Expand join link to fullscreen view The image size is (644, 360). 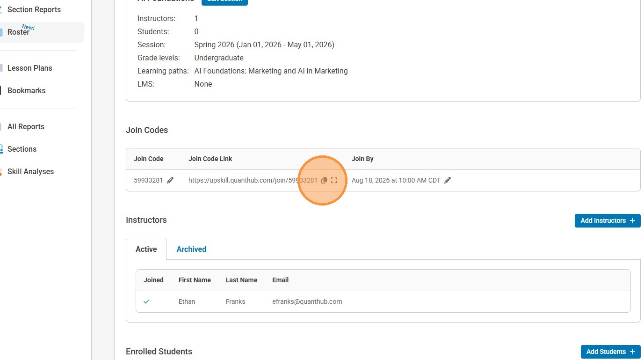coord(334,180)
